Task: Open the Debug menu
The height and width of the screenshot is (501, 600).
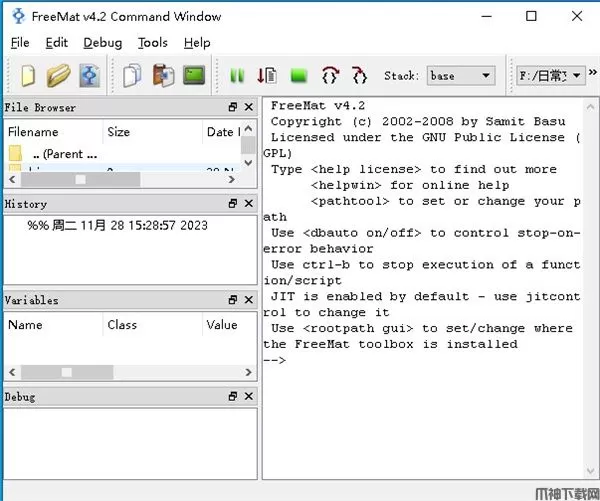Action: click(x=103, y=42)
